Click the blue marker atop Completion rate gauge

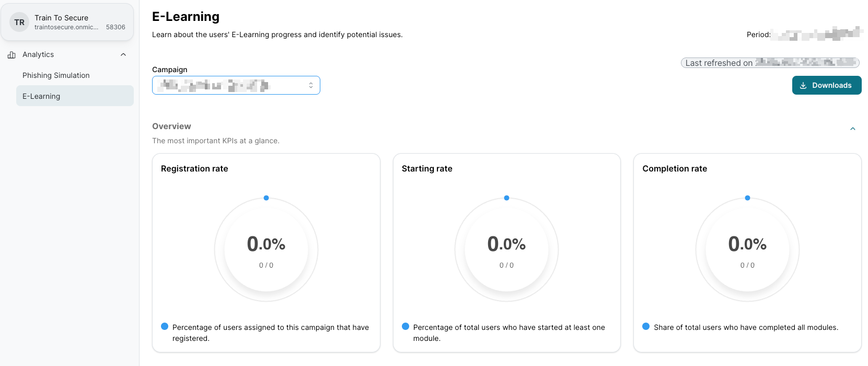click(747, 198)
